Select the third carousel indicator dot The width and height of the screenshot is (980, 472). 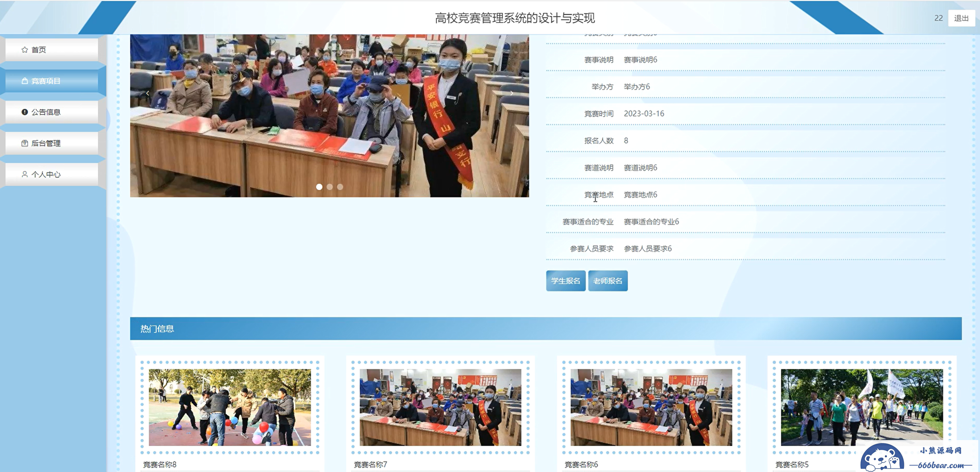point(340,187)
